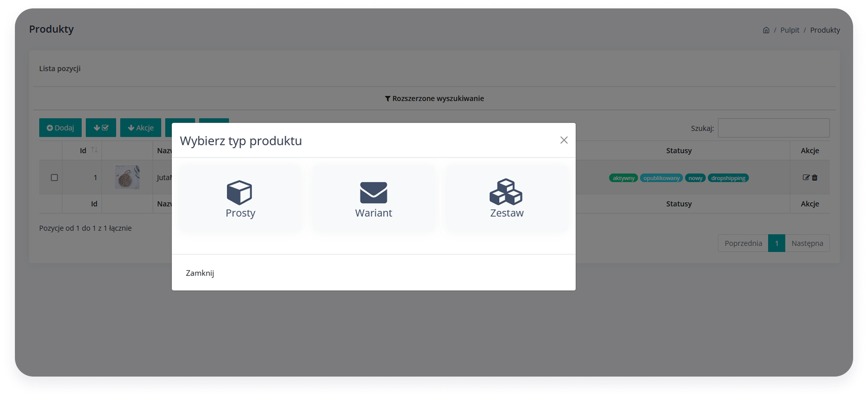The width and height of the screenshot is (868, 398).
Task: Open the home icon in breadcrumb
Action: (x=766, y=30)
